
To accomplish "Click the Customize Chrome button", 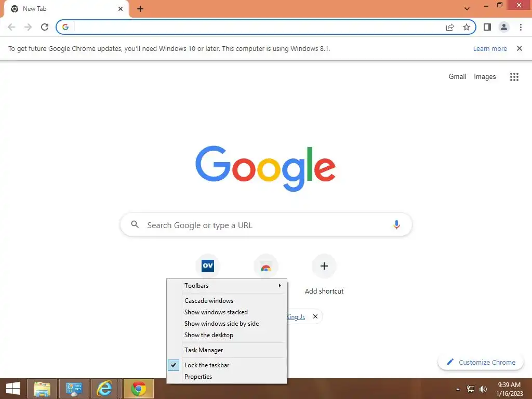I will tap(481, 362).
